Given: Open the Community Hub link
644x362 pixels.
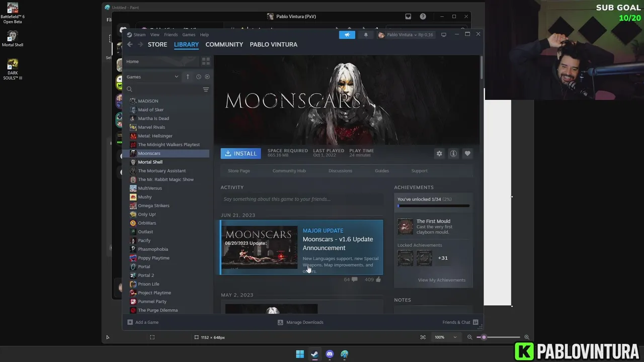Looking at the screenshot, I should pyautogui.click(x=289, y=170).
